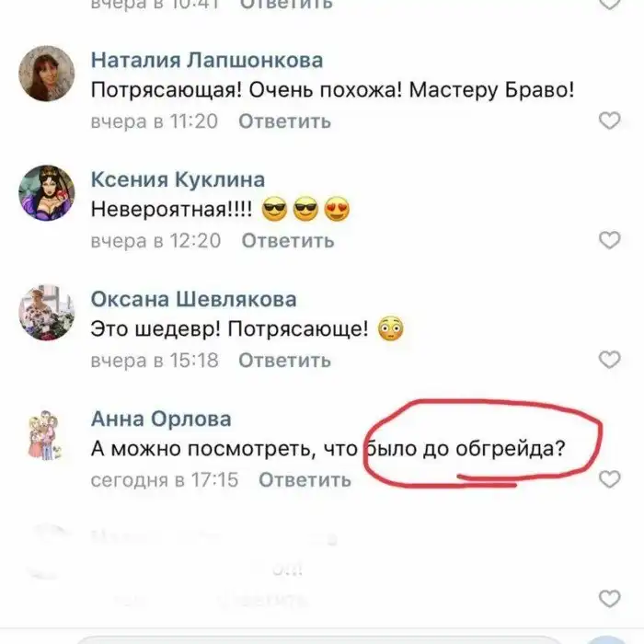Tap heart on Оксана Шевлякова's comment
This screenshot has width=644, height=644.
pyautogui.click(x=609, y=360)
